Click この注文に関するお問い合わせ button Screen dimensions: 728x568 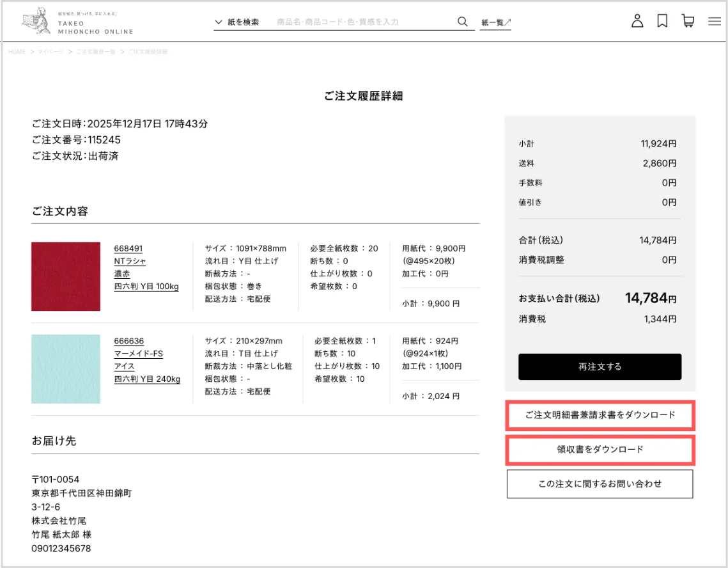[x=600, y=484]
